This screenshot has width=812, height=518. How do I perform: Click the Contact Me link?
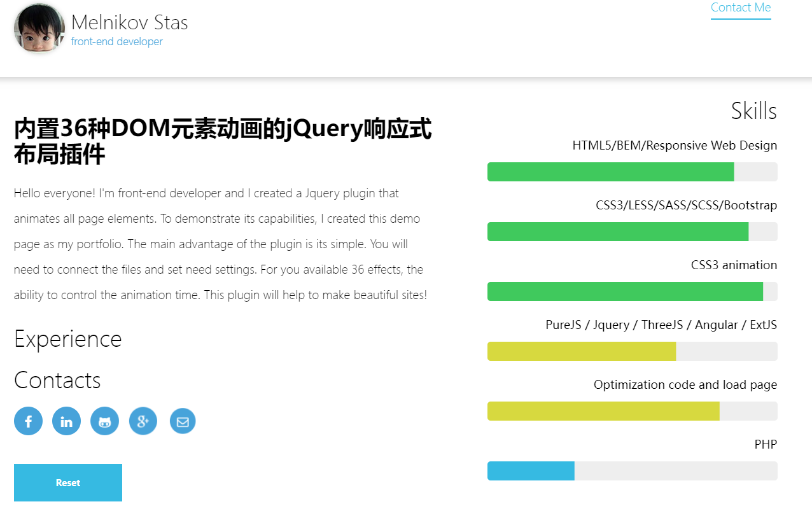tap(741, 8)
